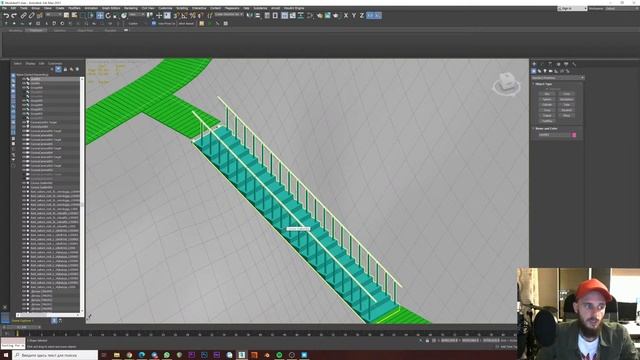Open the Standard Primitives dropdown
Viewport: 640px width, 360px height.
(x=558, y=78)
